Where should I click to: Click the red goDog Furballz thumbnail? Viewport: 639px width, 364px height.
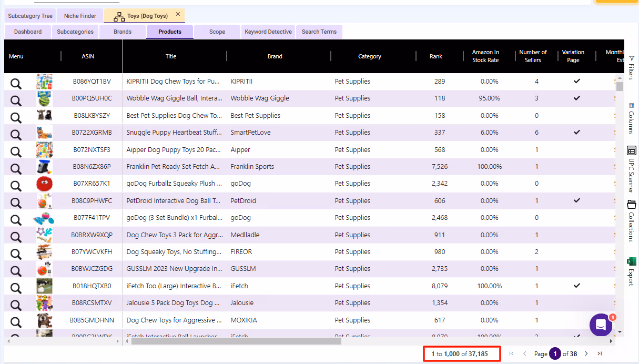(x=45, y=184)
